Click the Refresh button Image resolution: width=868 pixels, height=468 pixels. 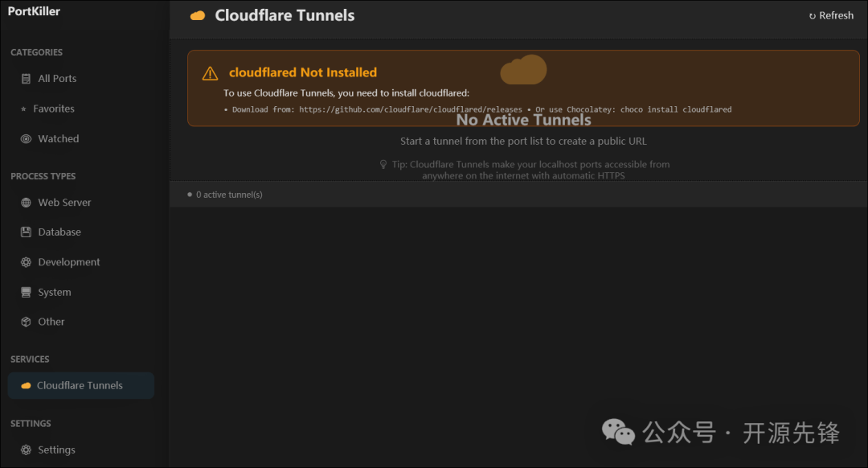tap(831, 14)
